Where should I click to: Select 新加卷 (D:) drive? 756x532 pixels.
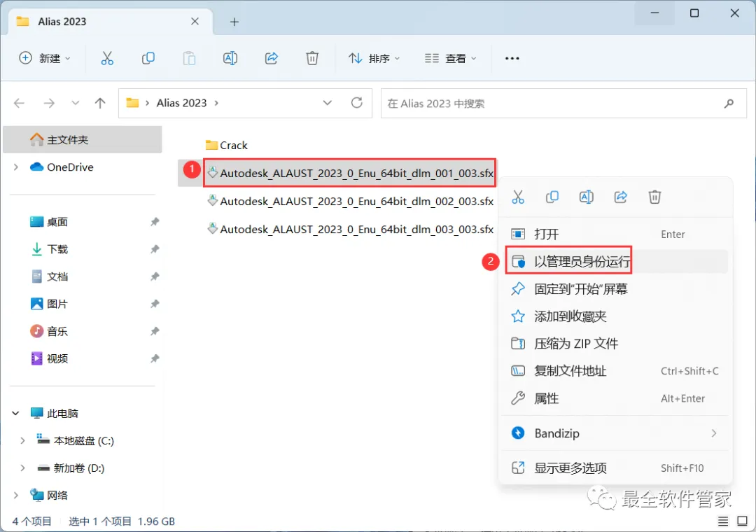[x=78, y=468]
